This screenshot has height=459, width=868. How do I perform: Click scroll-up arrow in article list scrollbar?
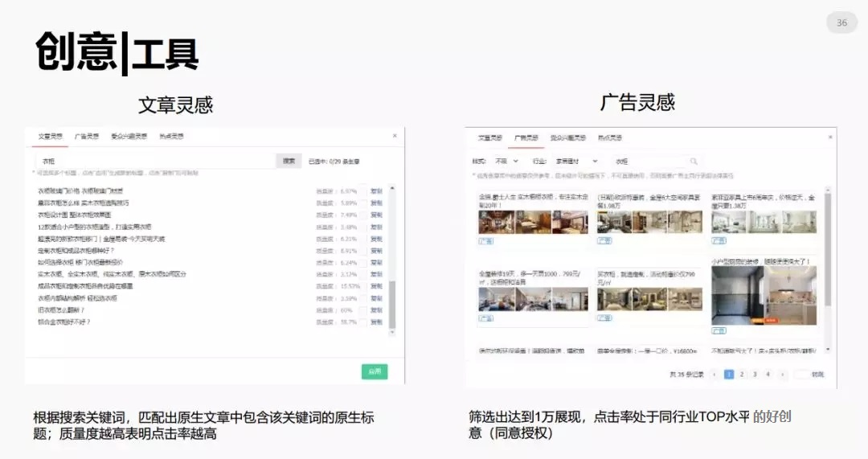coord(392,188)
